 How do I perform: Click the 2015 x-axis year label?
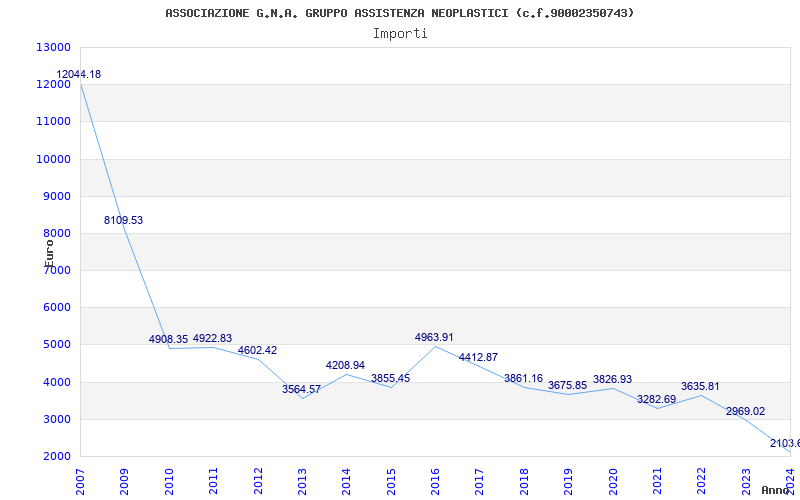click(391, 481)
